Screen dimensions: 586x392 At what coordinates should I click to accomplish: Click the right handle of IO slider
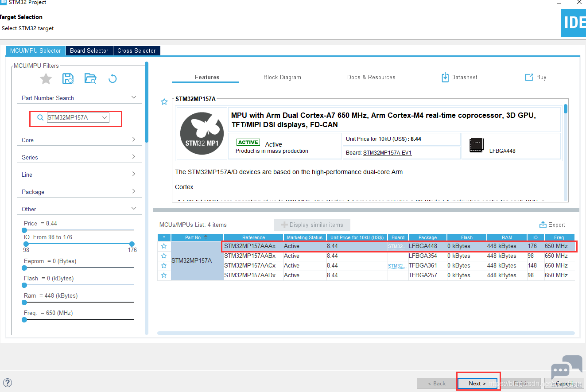(132, 244)
